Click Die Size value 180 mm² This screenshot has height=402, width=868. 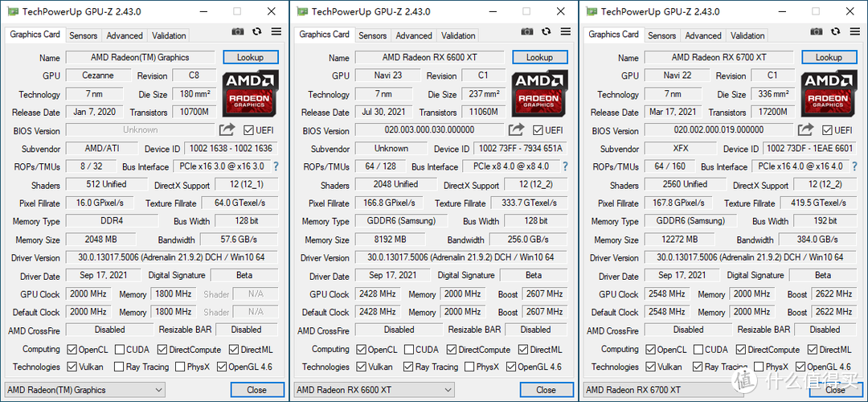coord(194,93)
